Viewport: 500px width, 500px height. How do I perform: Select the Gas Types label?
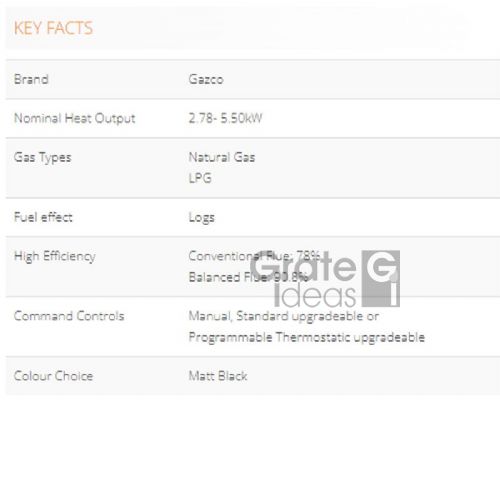(x=43, y=157)
